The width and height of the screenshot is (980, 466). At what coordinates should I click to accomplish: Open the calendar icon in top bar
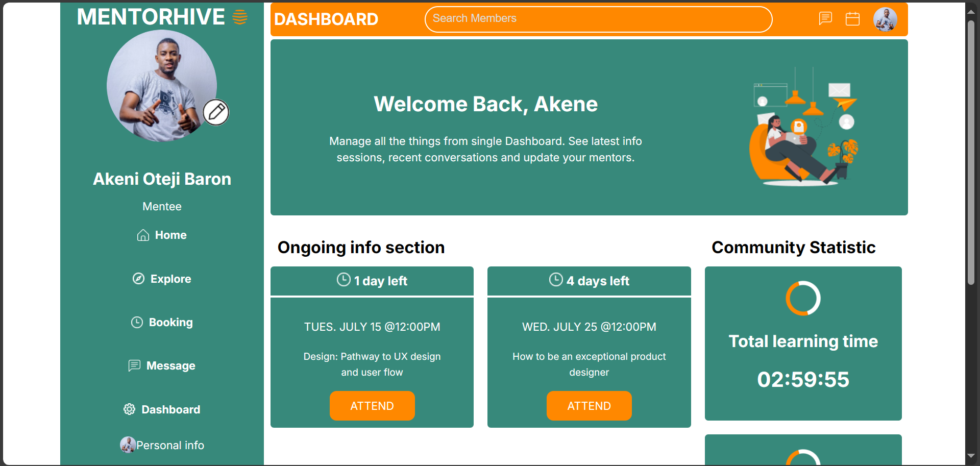tap(852, 19)
